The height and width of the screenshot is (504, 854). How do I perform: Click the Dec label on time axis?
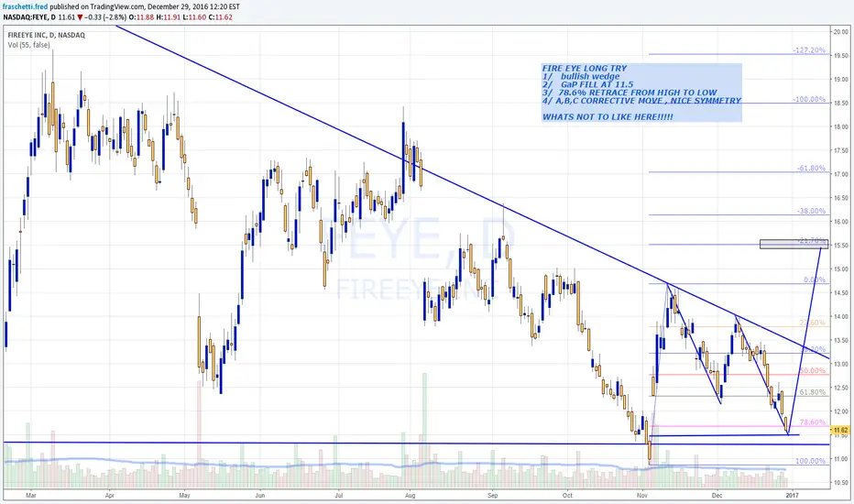(717, 495)
